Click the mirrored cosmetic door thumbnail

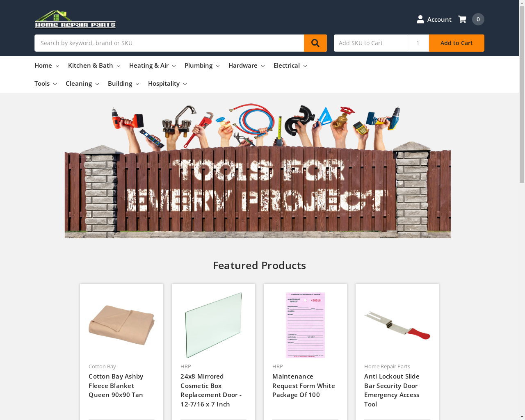coord(213,325)
